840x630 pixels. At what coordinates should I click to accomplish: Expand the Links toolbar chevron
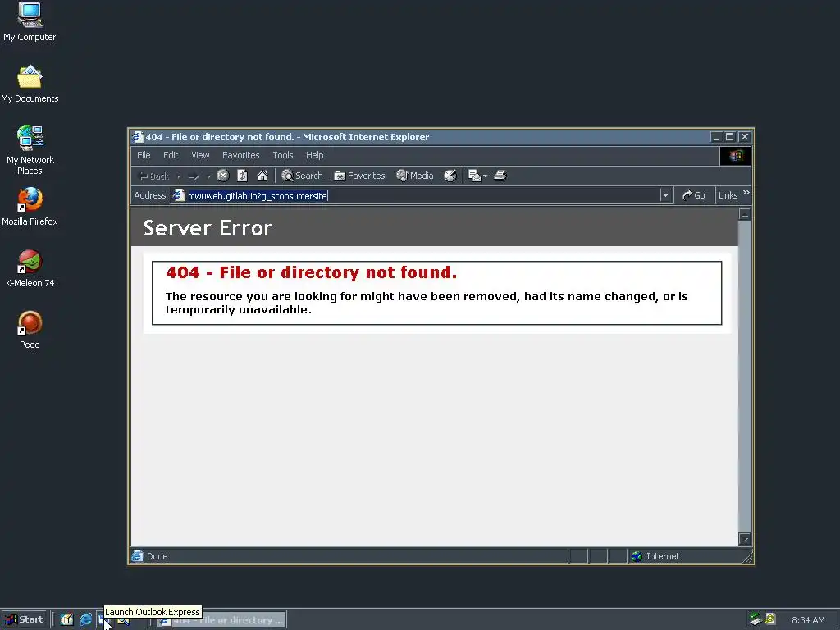[x=746, y=193]
